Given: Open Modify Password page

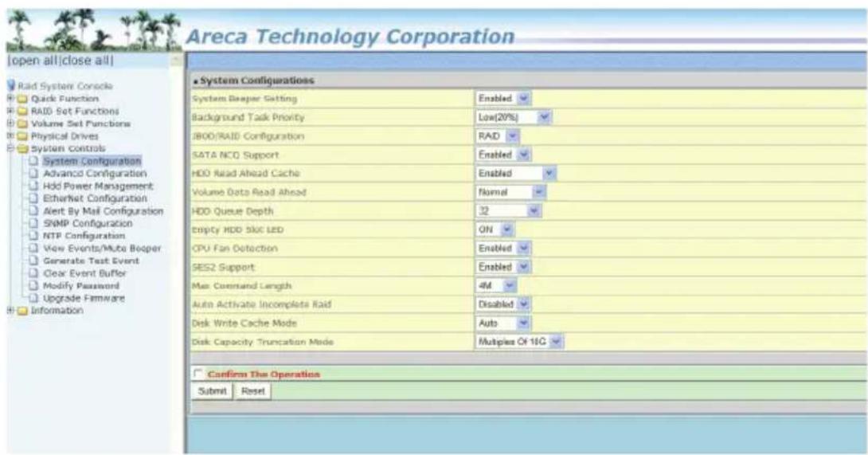Looking at the screenshot, I should pyautogui.click(x=80, y=286).
